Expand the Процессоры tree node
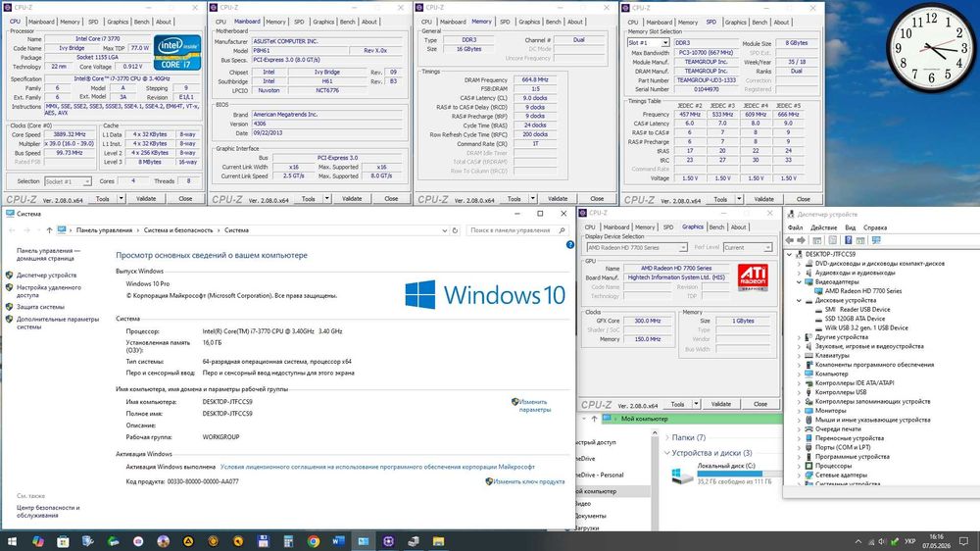This screenshot has height=551, width=980. (799, 466)
